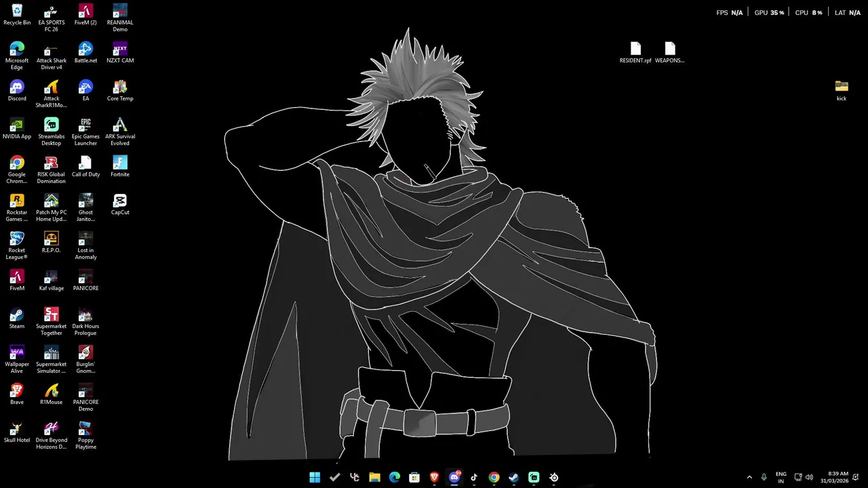Select the WEAPONS... file on desktop
Image resolution: width=868 pixels, height=488 pixels.
pos(670,53)
